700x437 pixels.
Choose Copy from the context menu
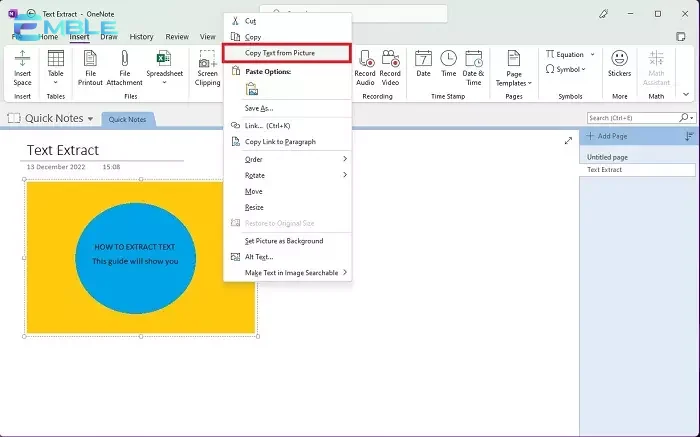[288, 37]
